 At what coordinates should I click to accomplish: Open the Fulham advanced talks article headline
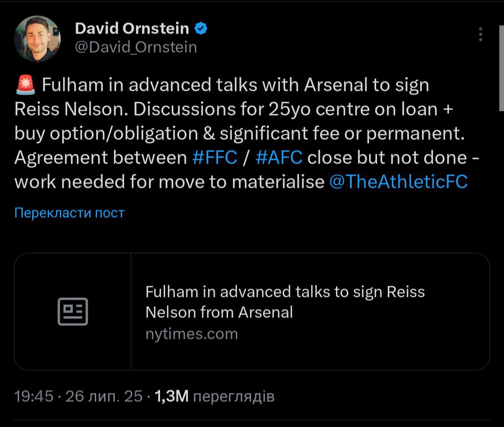click(285, 302)
